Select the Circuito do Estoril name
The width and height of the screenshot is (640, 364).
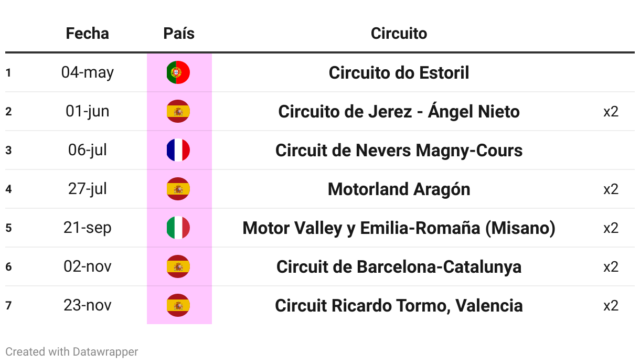coord(399,72)
